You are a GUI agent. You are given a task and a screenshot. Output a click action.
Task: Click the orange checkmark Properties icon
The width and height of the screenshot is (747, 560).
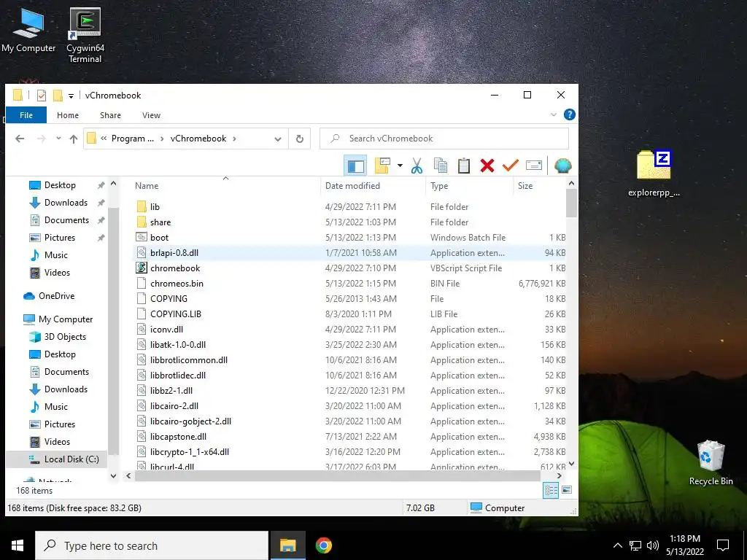(510, 166)
